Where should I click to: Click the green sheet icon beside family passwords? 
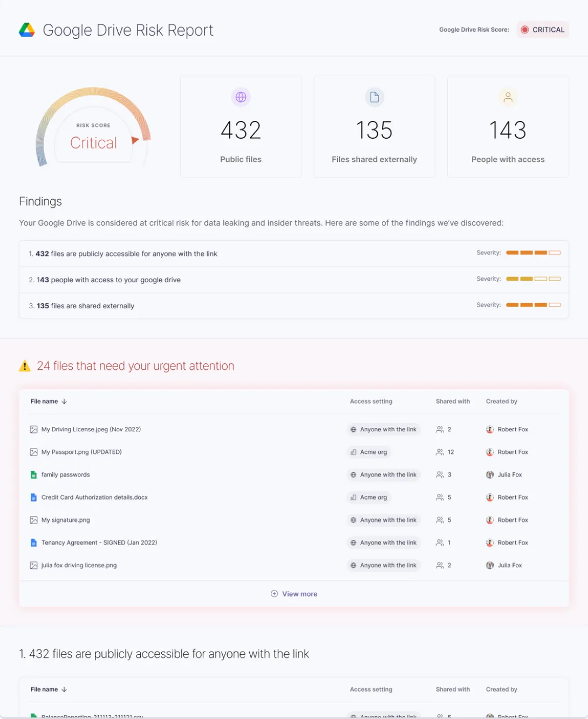(x=33, y=475)
